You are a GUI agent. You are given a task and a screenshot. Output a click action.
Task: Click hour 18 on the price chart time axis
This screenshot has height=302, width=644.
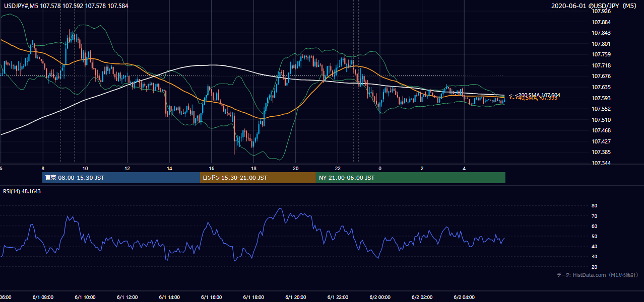(x=253, y=168)
